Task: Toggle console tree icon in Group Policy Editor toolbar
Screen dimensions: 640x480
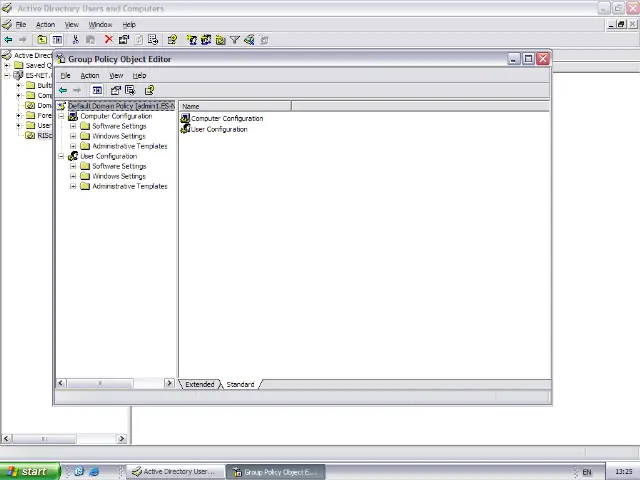Action: (x=97, y=90)
